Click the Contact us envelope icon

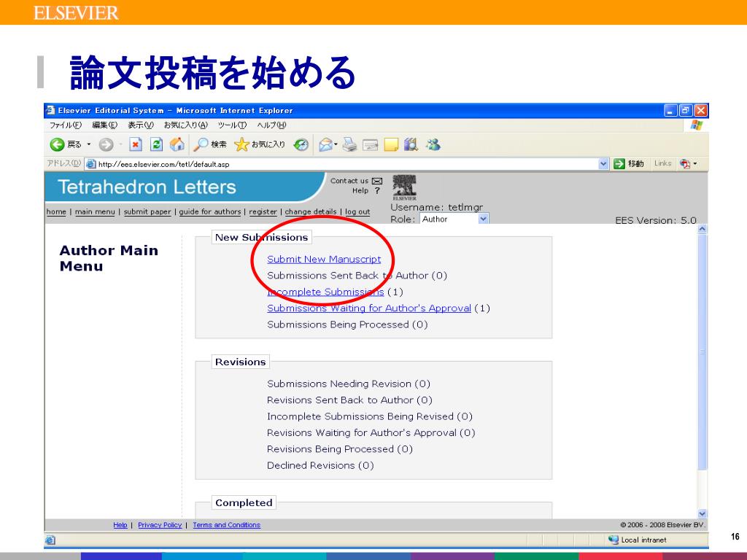[x=377, y=181]
